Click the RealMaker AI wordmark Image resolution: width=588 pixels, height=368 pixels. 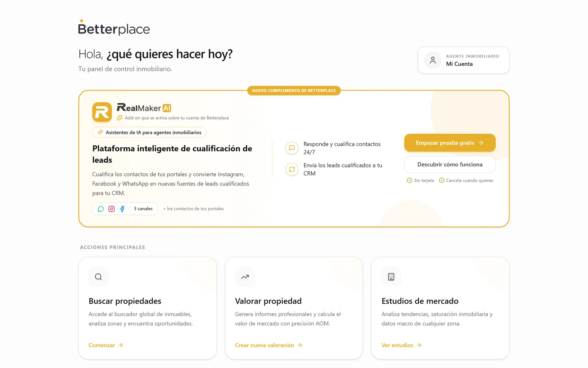pos(144,107)
